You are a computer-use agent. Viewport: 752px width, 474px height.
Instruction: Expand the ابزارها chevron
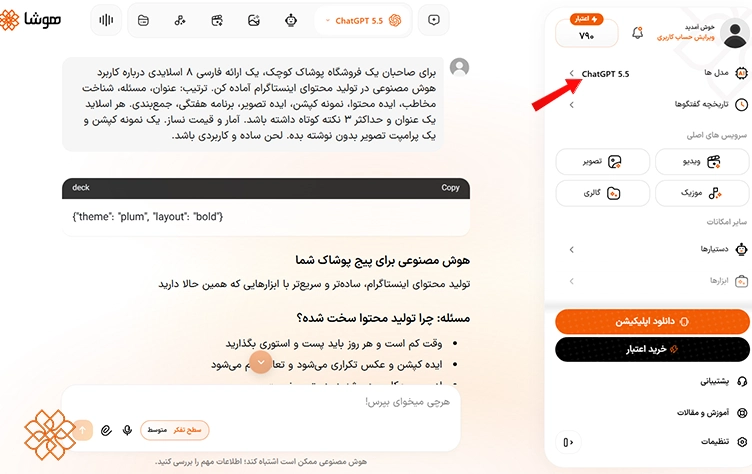click(x=572, y=281)
